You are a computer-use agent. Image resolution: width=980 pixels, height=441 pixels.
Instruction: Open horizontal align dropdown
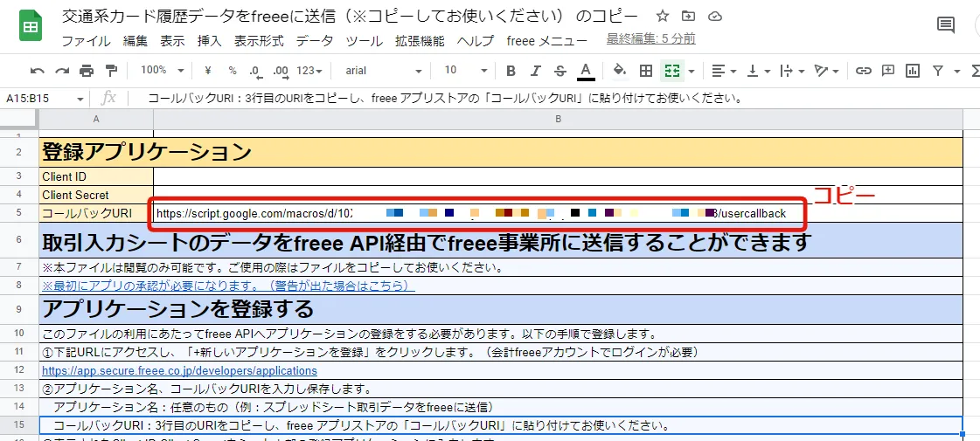click(x=725, y=71)
